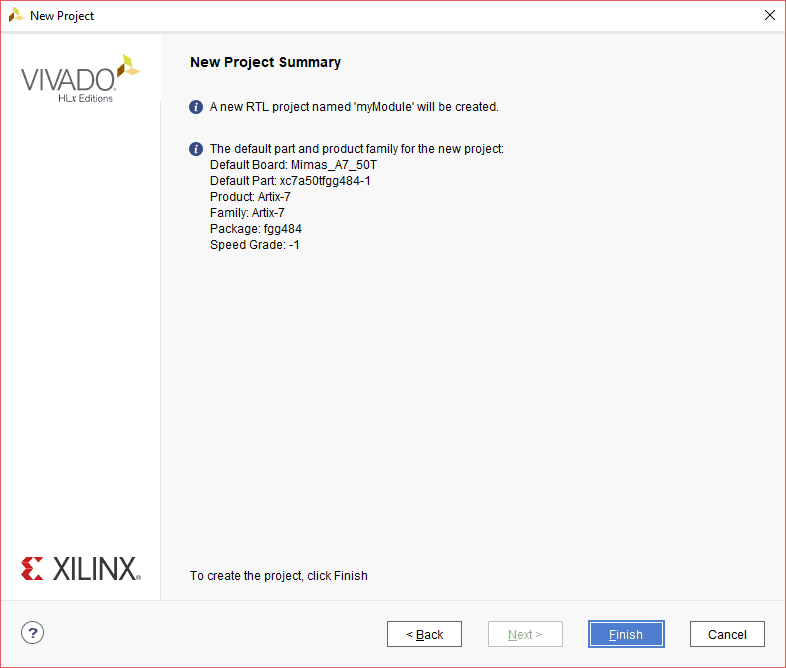This screenshot has width=786, height=668.
Task: Click the Package fgg484 text
Action: point(256,229)
